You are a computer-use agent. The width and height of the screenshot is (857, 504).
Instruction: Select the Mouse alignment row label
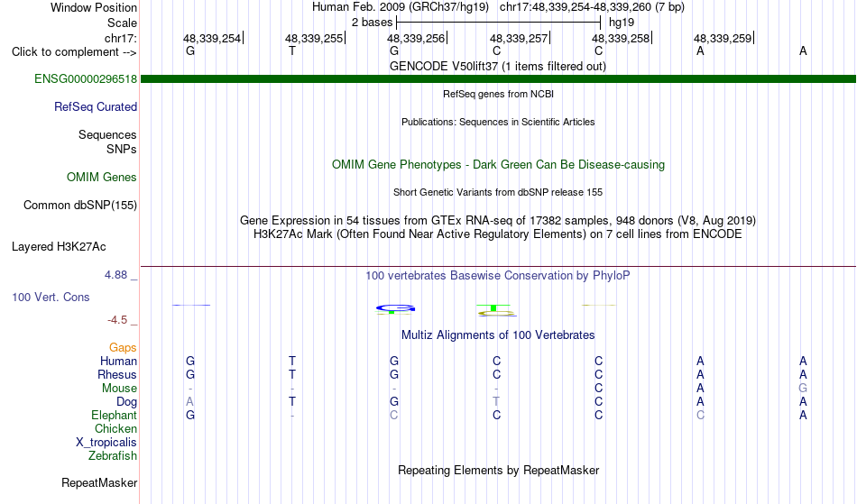[x=119, y=389]
